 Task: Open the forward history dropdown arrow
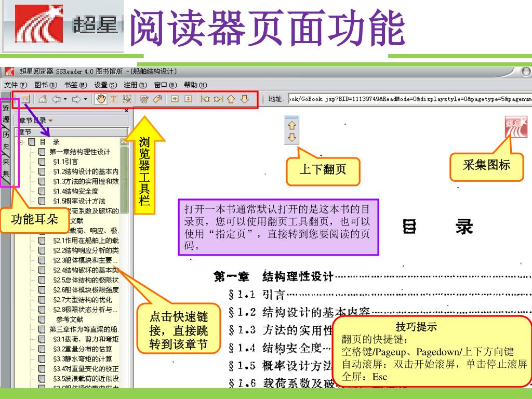coord(86,99)
